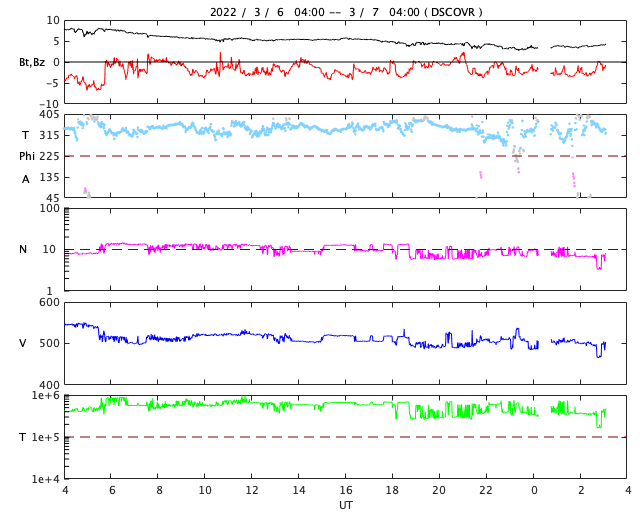Click the '22' hour label on the UT axis
Image resolution: width=640 pixels, height=512 pixels.
point(486,490)
